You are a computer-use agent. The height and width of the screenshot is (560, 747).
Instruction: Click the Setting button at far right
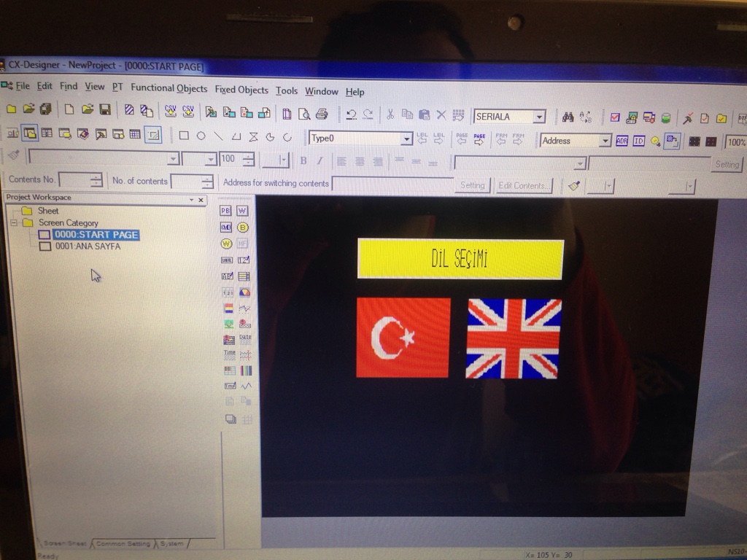[727, 165]
